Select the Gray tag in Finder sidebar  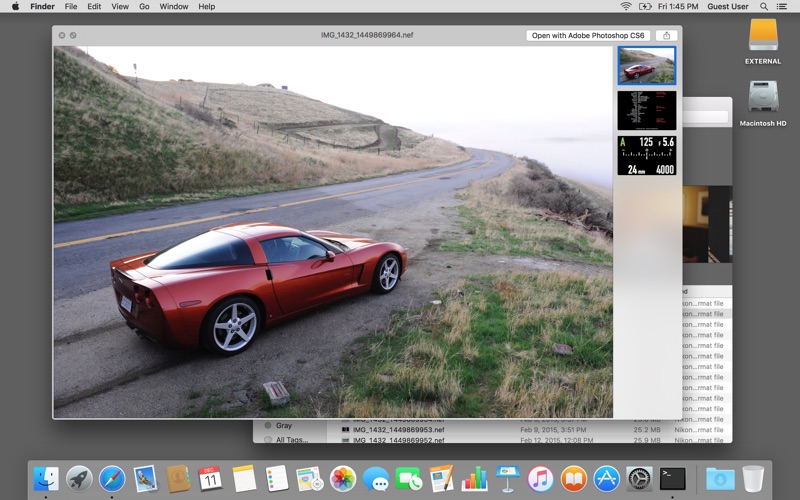(x=284, y=426)
